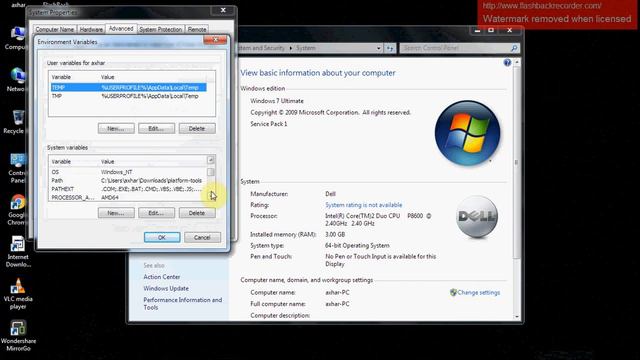Click New under System variables
Viewport: 640px width, 360px height.
coord(116,213)
